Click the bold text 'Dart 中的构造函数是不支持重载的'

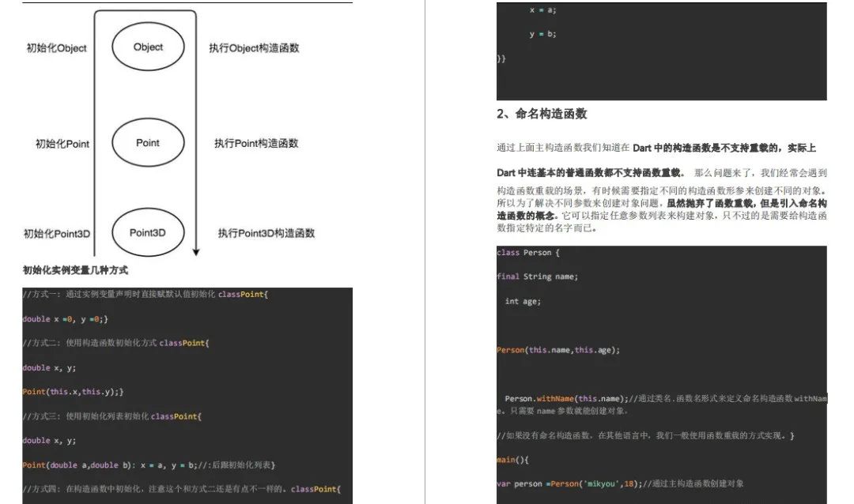706,148
